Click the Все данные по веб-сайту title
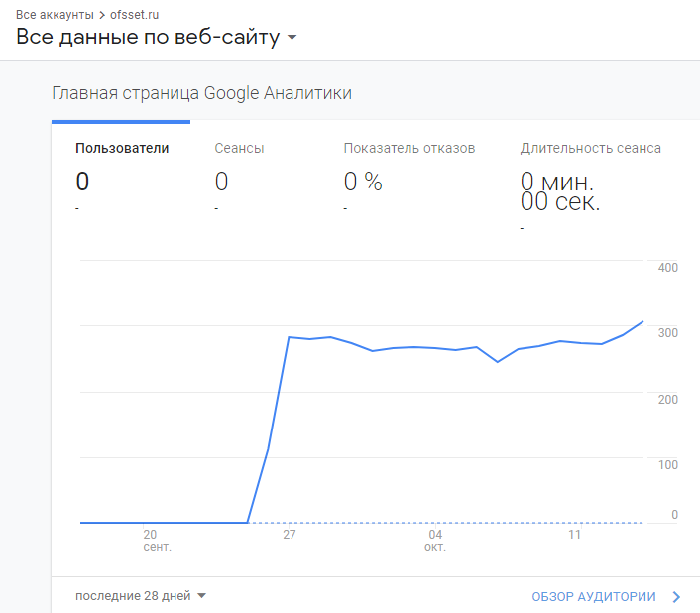700x613 pixels. coord(148,38)
